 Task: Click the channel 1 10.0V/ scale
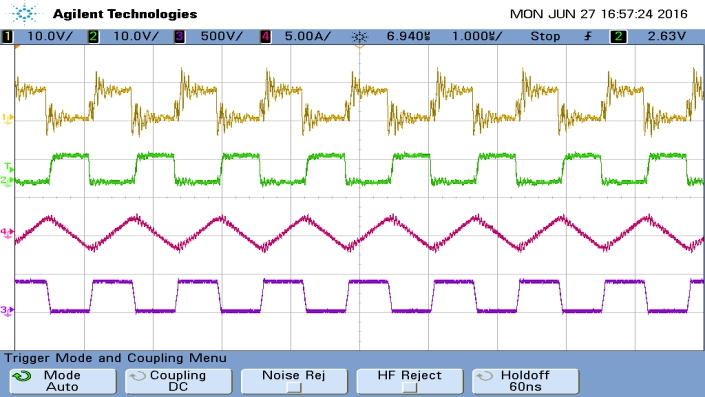tap(50, 36)
